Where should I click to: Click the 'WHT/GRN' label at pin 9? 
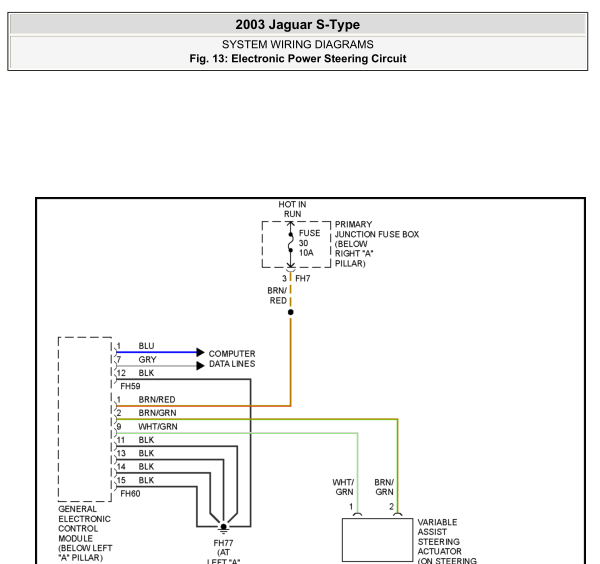(158, 427)
